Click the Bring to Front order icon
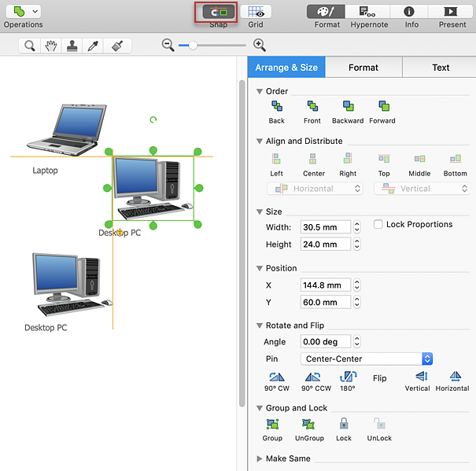Screen dimensions: 476x471 coord(312,107)
